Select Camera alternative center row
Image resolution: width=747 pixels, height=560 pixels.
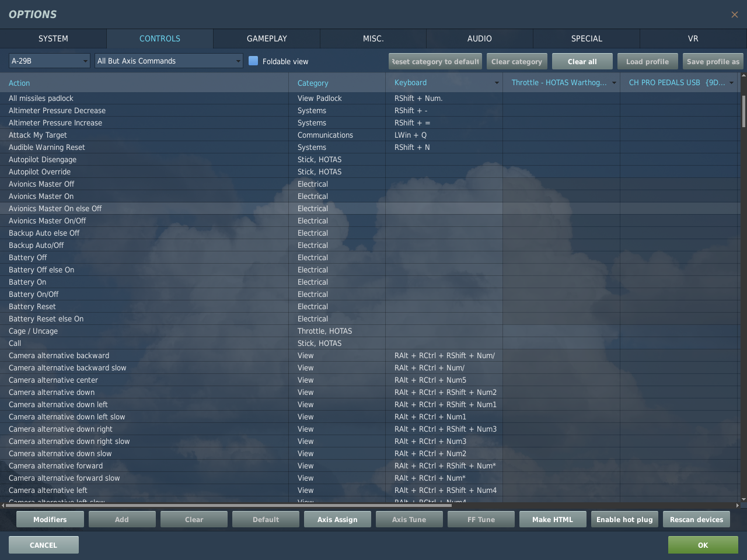tap(370, 380)
